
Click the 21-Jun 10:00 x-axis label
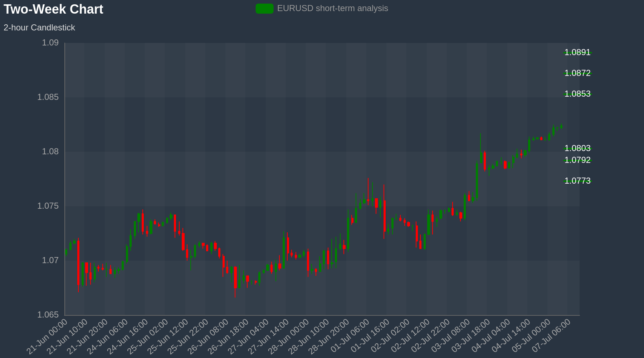[67, 337]
